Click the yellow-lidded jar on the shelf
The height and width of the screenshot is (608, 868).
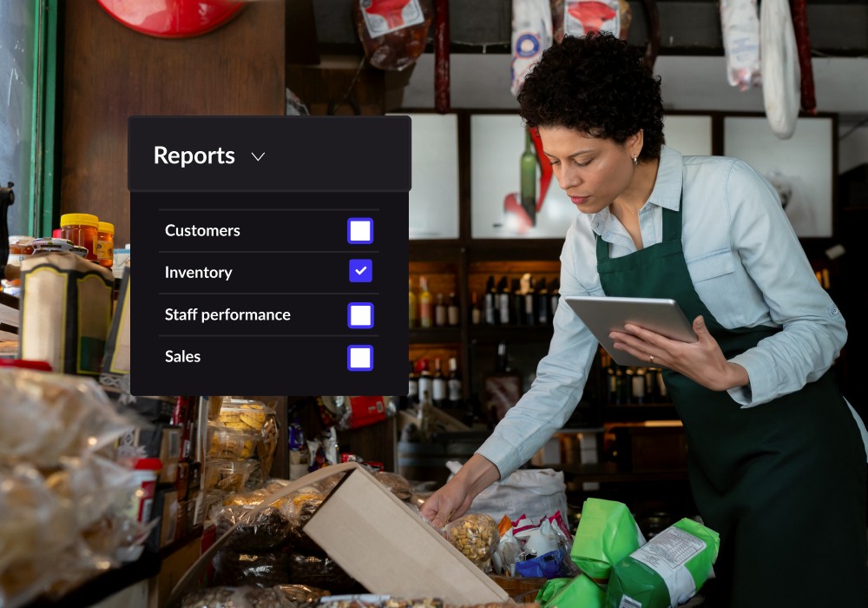click(79, 234)
